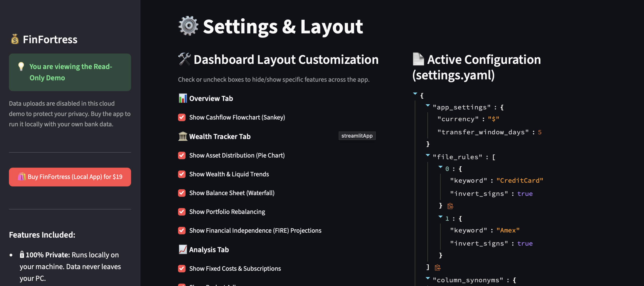Click the FinFortress sidebar title
644x286 pixels.
(50, 39)
